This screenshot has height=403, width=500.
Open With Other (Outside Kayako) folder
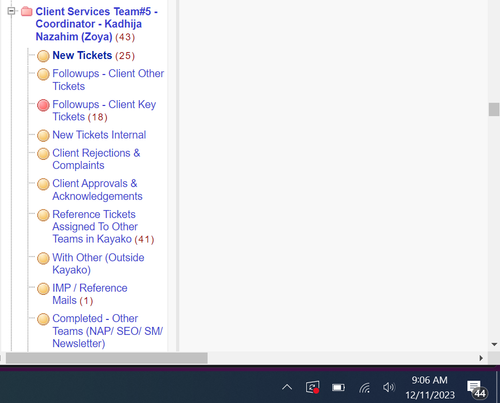98,264
